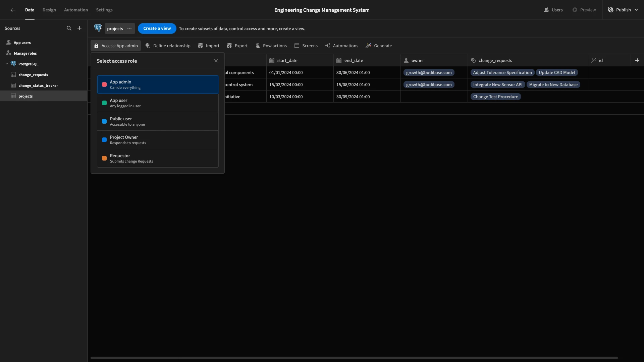The height and width of the screenshot is (362, 644).
Task: Click the Generate button label
Action: (x=383, y=46)
